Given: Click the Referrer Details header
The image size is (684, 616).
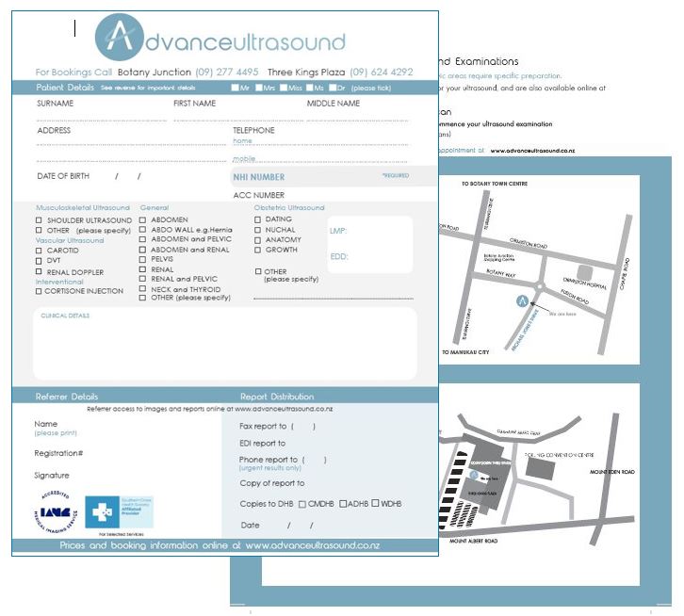Looking at the screenshot, I should pyautogui.click(x=67, y=397).
